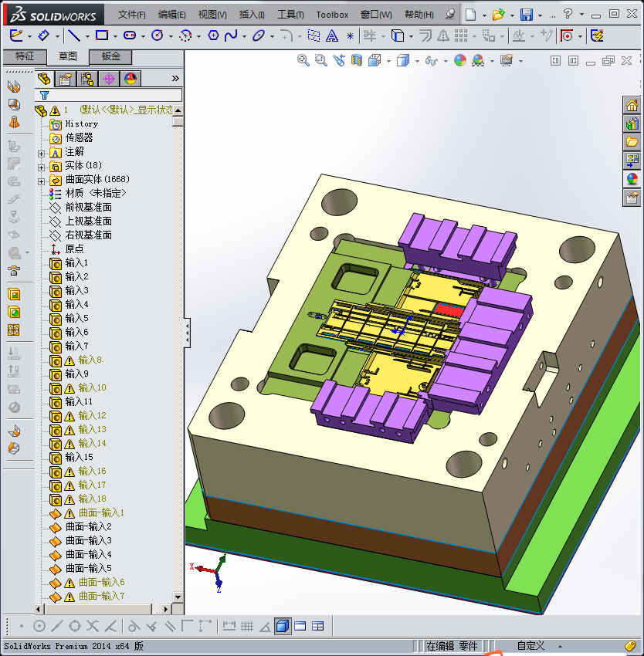The width and height of the screenshot is (644, 656).
Task: Click the Open document toolbar icon
Action: tap(498, 15)
